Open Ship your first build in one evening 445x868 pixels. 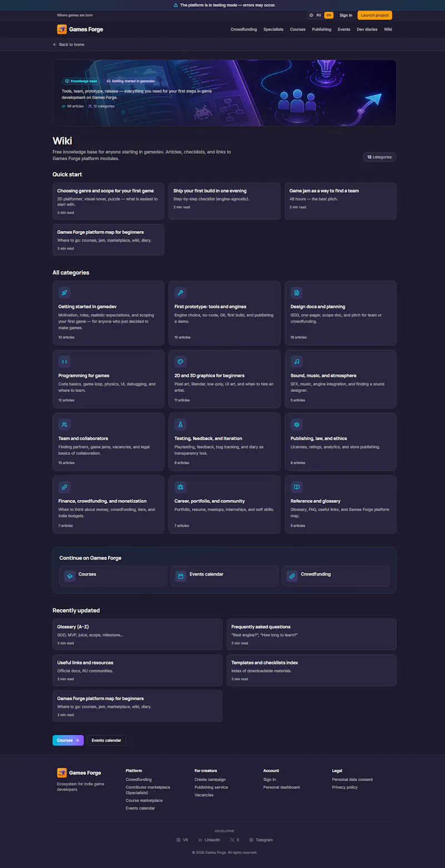point(225,201)
